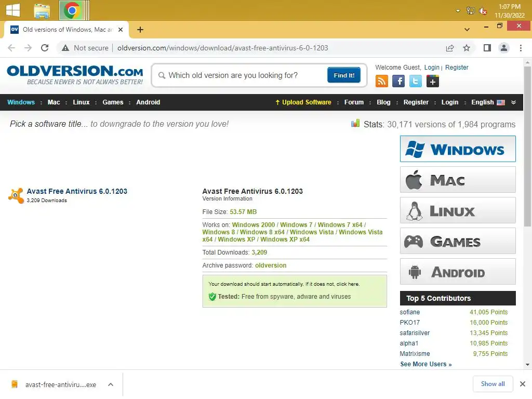Close the Old versions browser tab
The height and width of the screenshot is (399, 532).
[x=121, y=30]
